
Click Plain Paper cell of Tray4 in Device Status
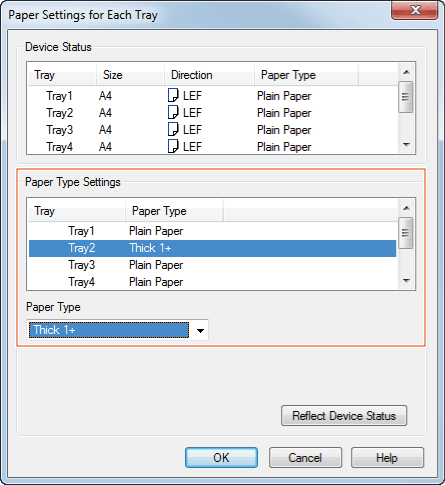point(284,147)
